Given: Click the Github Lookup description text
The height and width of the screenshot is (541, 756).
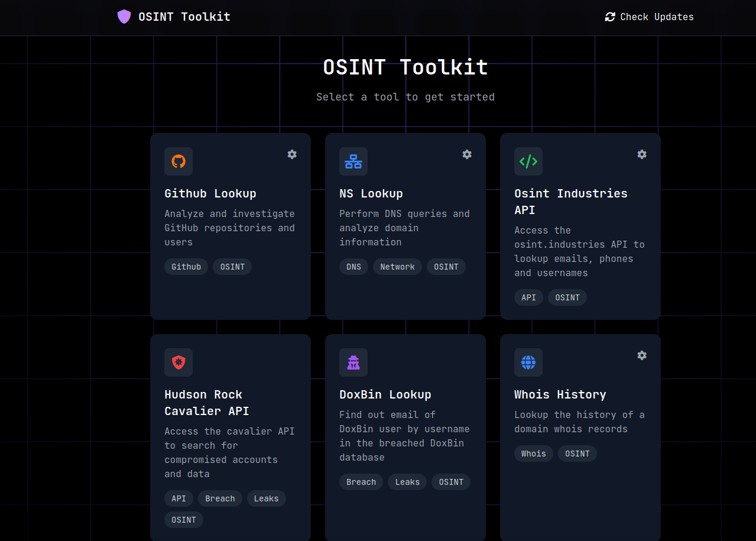Looking at the screenshot, I should 229,228.
